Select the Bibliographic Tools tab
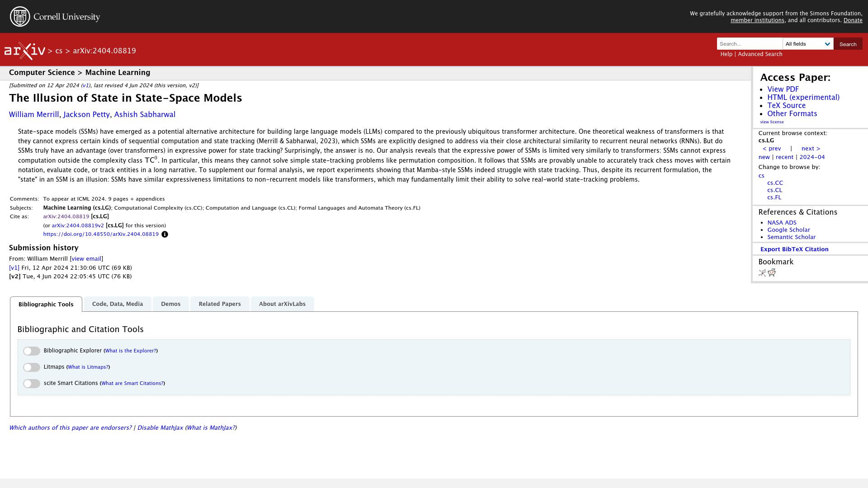 46,305
